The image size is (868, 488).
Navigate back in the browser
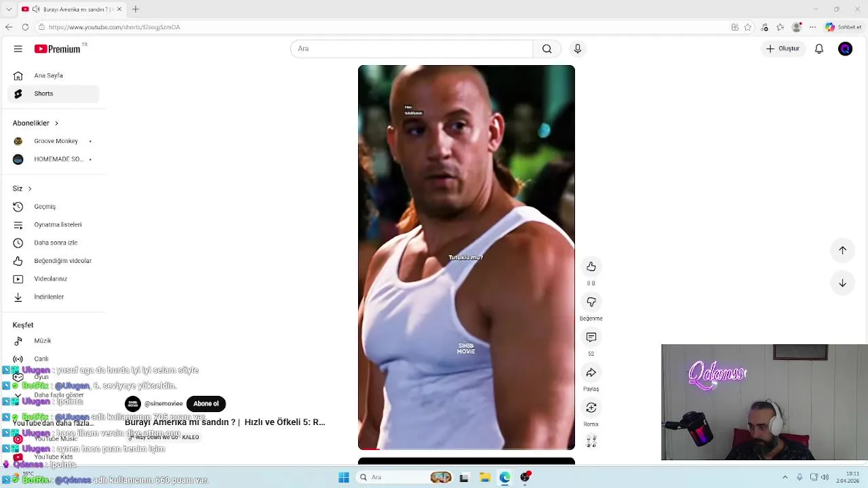(x=9, y=27)
